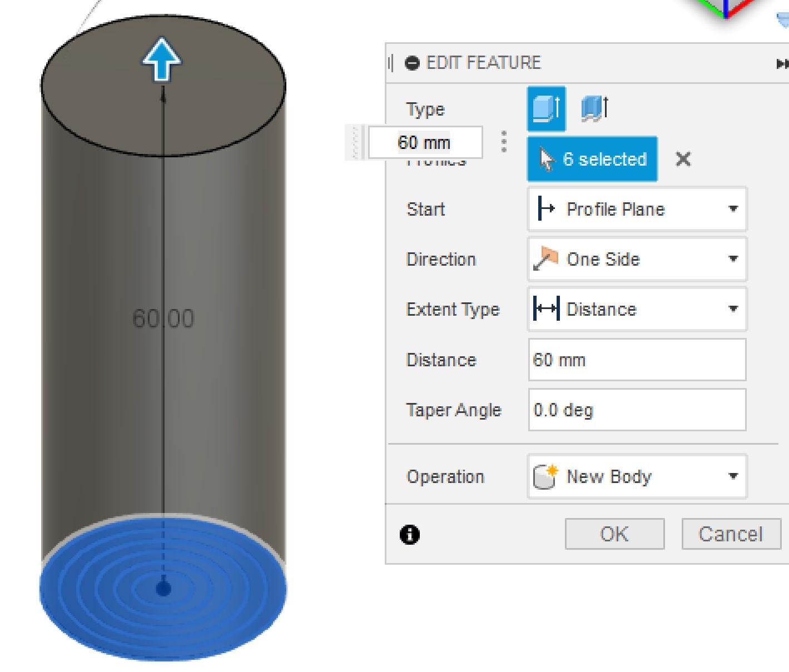Cancel the Edit Feature dialog
The height and width of the screenshot is (672, 789).
tap(731, 534)
